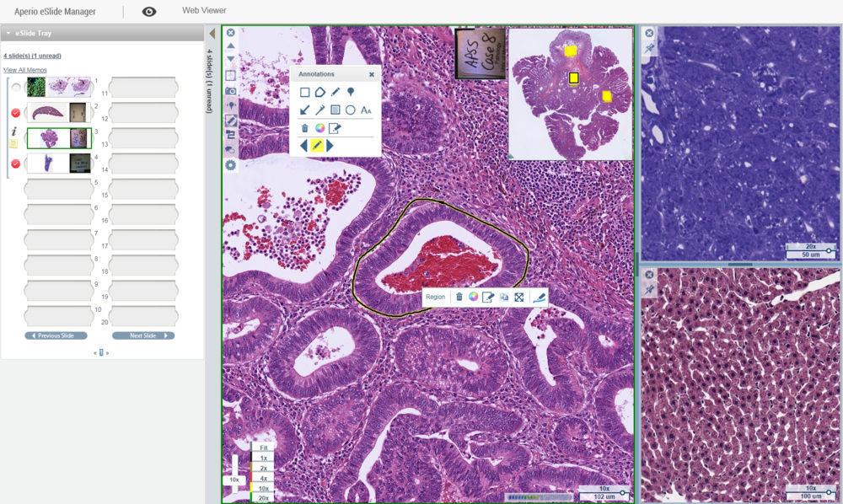Select the polygon annotation tool
This screenshot has width=843, height=504.
[319, 92]
